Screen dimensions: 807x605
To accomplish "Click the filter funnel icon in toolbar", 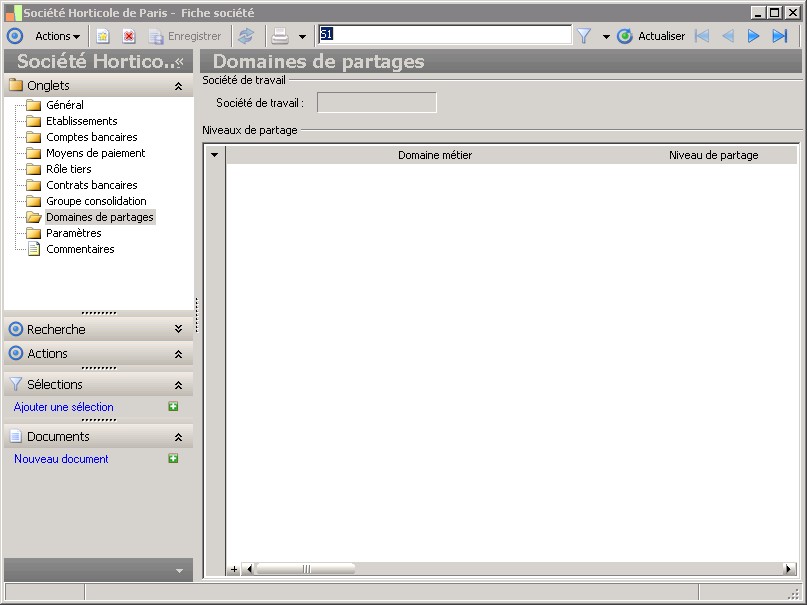I will pyautogui.click(x=584, y=36).
